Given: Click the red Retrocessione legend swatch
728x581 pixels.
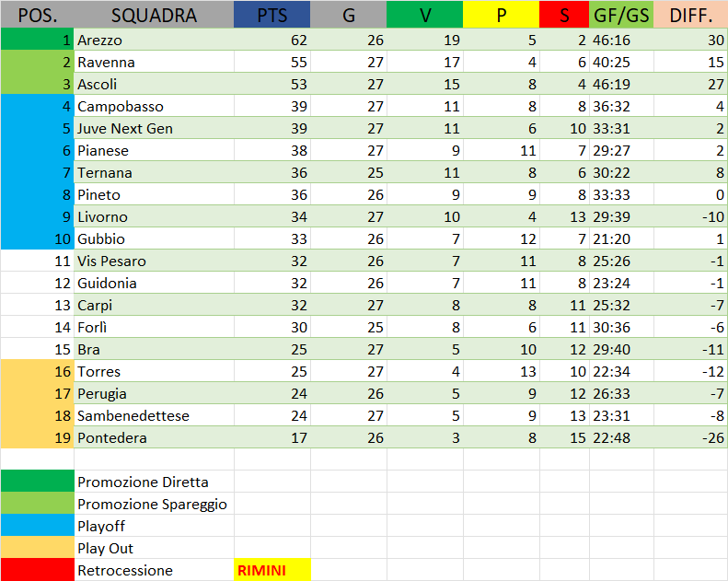Looking at the screenshot, I should click(x=37, y=570).
